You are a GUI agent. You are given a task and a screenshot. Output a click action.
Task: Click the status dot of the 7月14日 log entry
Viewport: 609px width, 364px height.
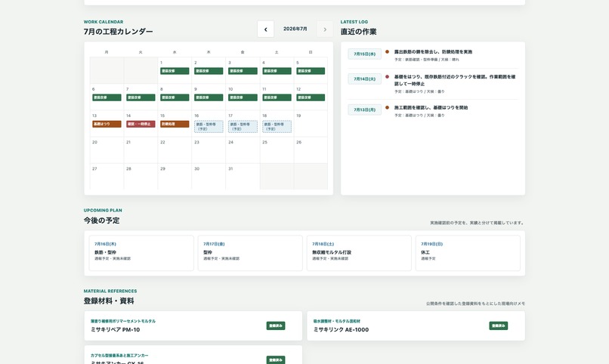[387, 77]
